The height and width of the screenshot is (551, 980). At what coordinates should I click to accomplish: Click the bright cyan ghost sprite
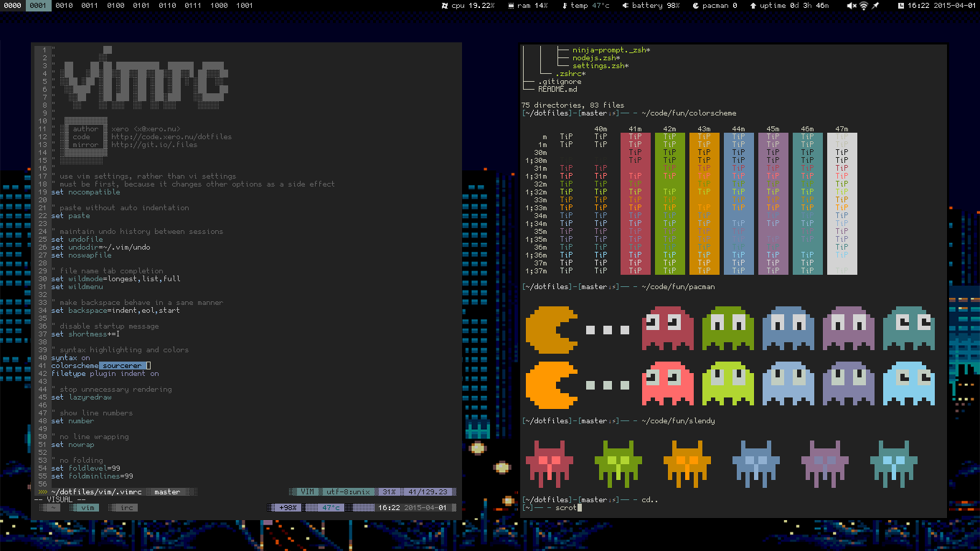tap(909, 385)
